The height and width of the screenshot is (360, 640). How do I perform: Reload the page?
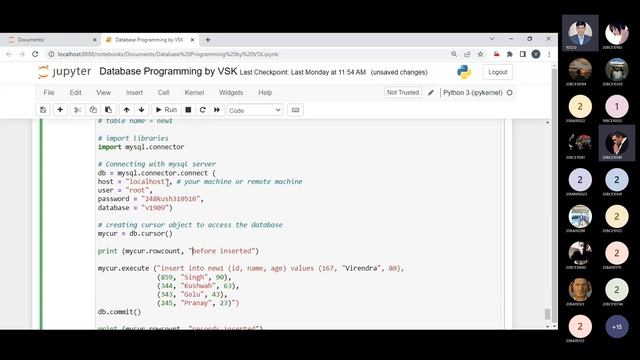point(35,54)
